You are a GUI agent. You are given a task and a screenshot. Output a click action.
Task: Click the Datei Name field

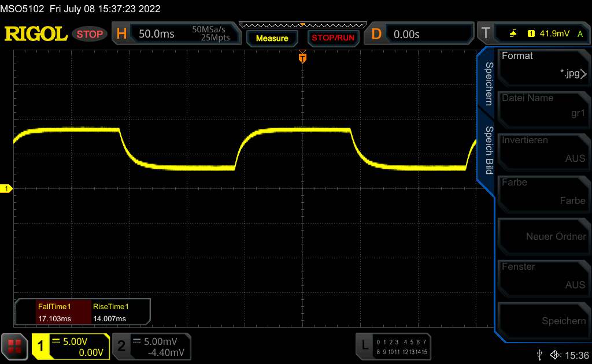(x=543, y=107)
